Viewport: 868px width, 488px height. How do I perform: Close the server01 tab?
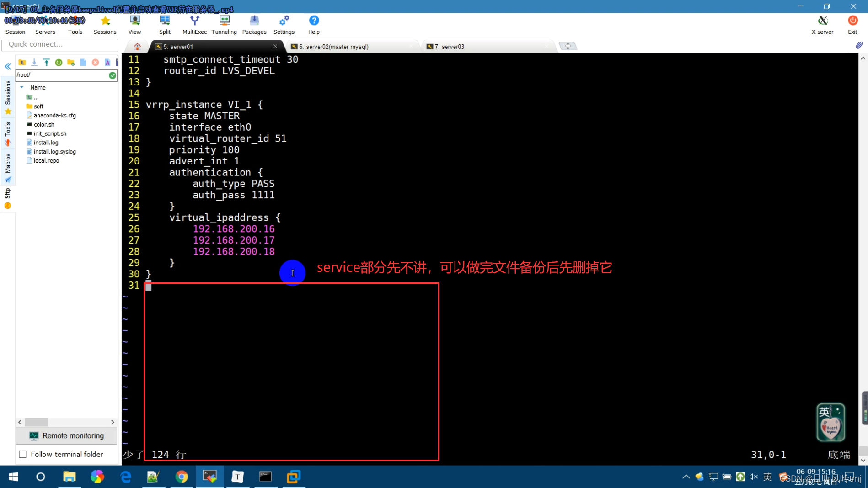275,46
